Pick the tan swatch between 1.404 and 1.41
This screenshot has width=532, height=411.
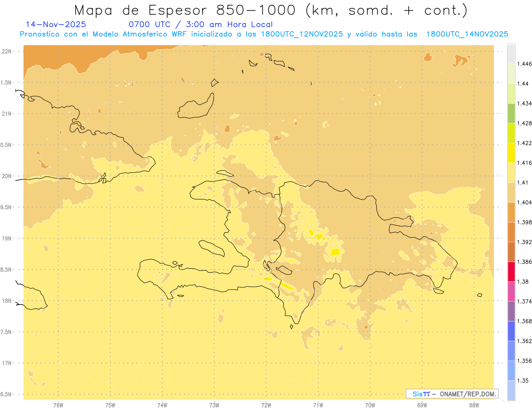511,192
